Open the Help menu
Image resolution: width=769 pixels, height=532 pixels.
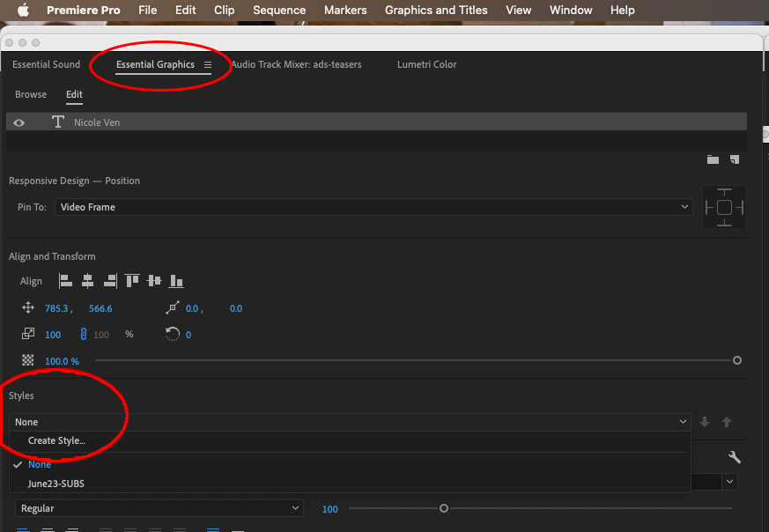pyautogui.click(x=623, y=10)
